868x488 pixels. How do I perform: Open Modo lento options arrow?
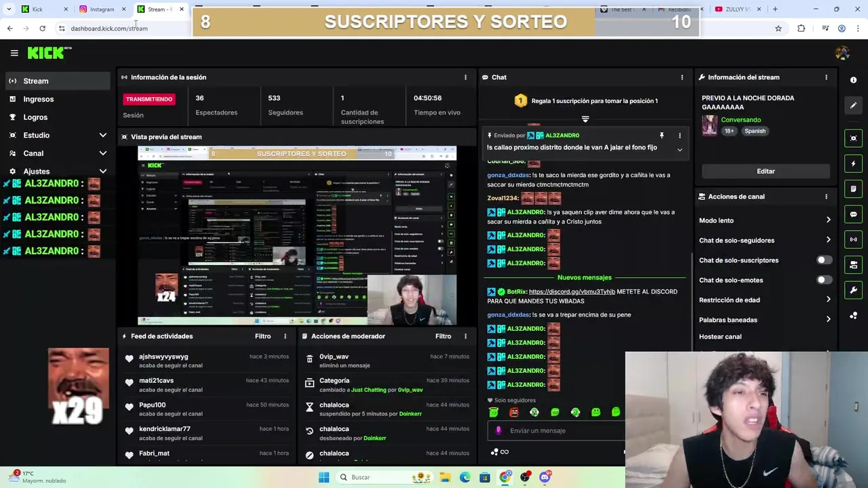[828, 220]
